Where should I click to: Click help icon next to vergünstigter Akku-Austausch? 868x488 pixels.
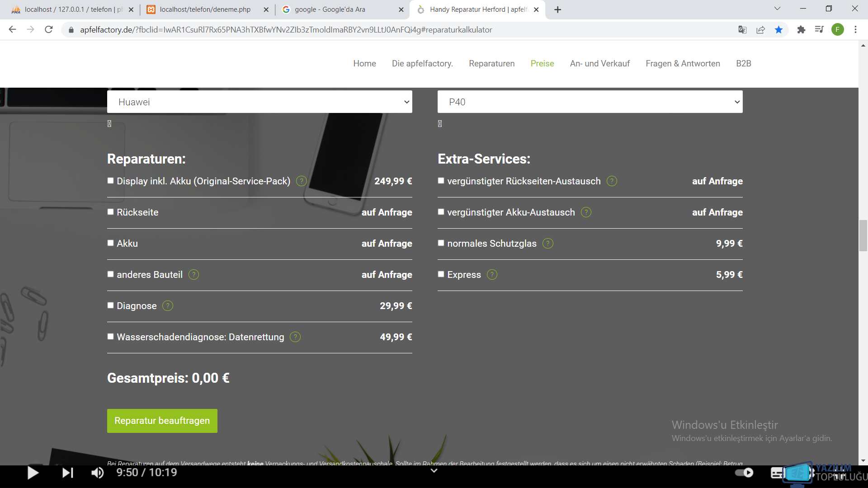(586, 212)
